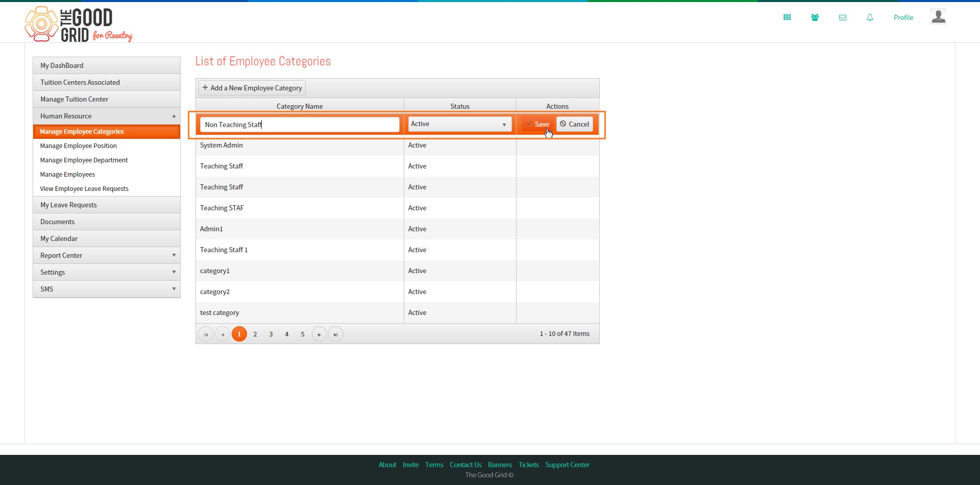Open the apps grid icon in header
Screen dimensions: 980x485
click(787, 17)
